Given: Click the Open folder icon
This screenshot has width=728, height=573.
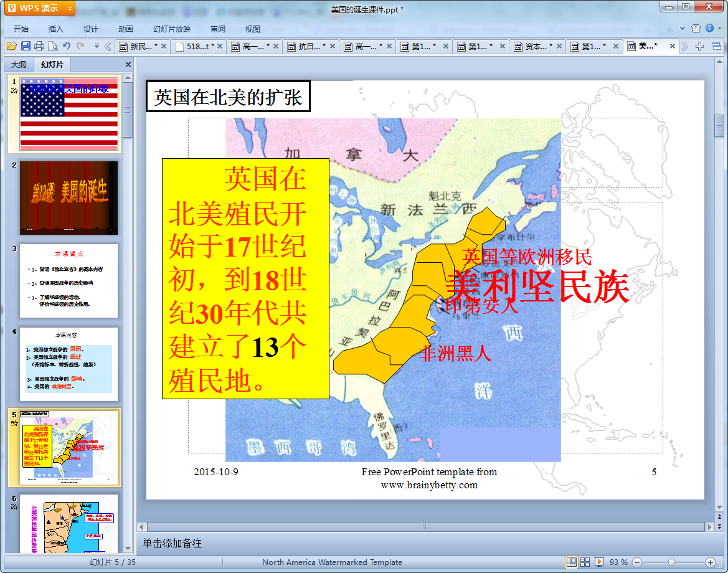Looking at the screenshot, I should pos(11,46).
